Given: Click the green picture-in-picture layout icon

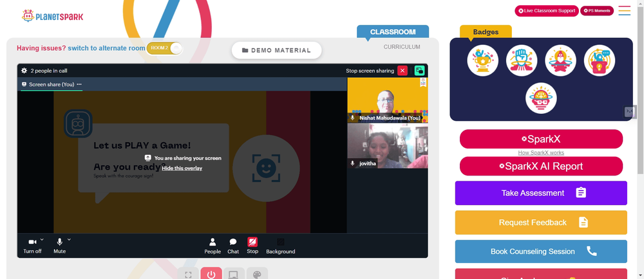Looking at the screenshot, I should click(x=419, y=71).
